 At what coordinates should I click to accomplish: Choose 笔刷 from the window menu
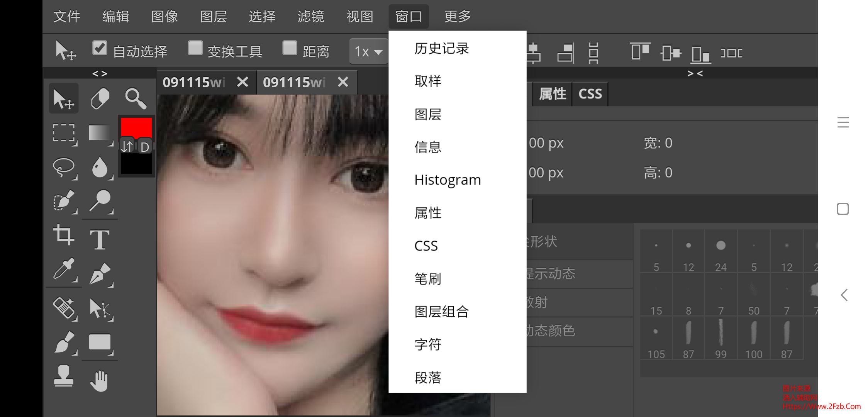tap(458, 278)
